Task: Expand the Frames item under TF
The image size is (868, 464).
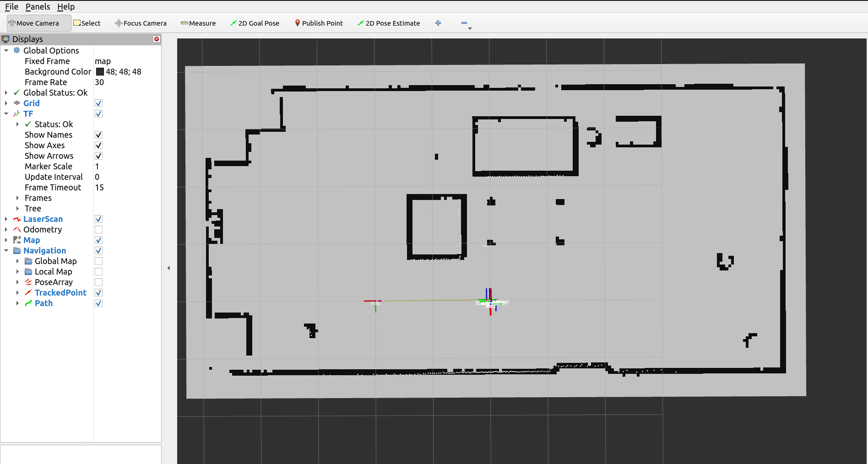Action: (x=17, y=198)
